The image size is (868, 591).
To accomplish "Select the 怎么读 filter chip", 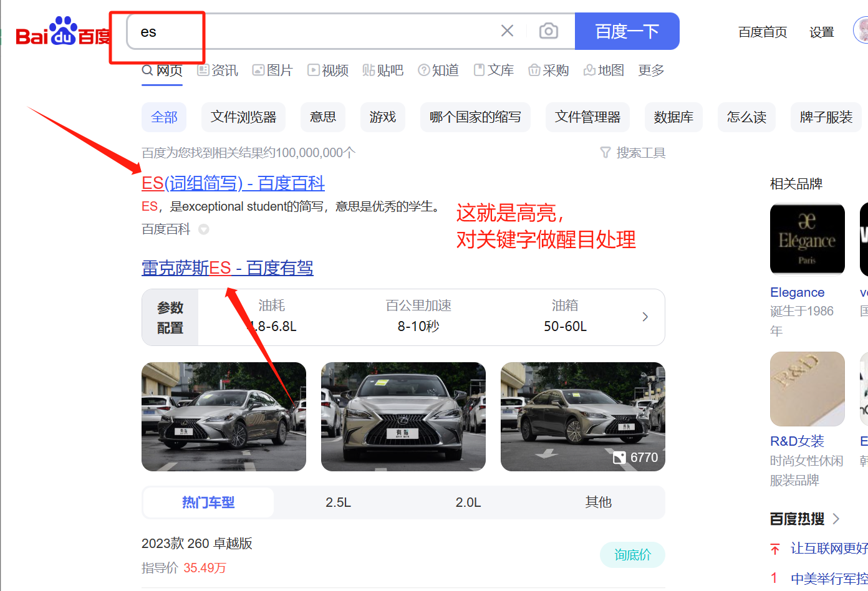I will [x=746, y=117].
